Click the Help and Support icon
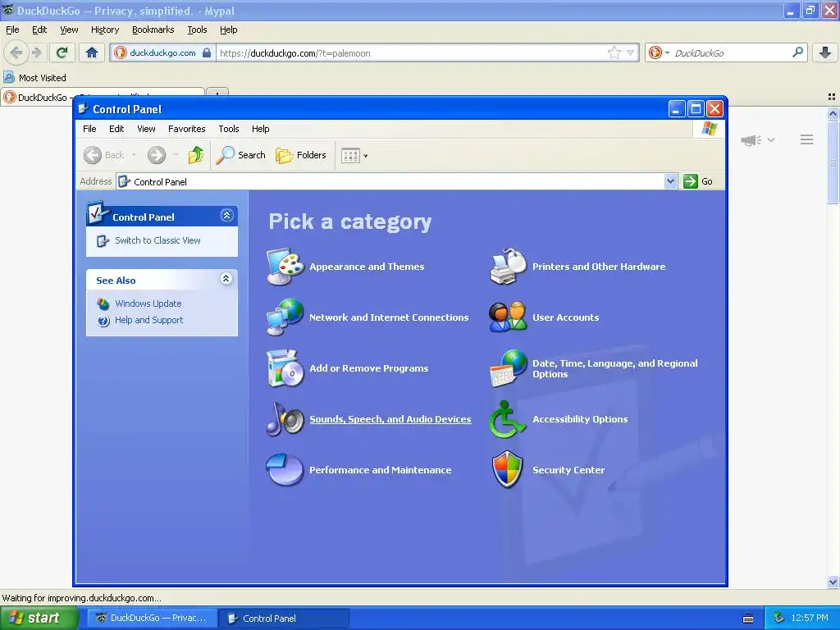 103,321
